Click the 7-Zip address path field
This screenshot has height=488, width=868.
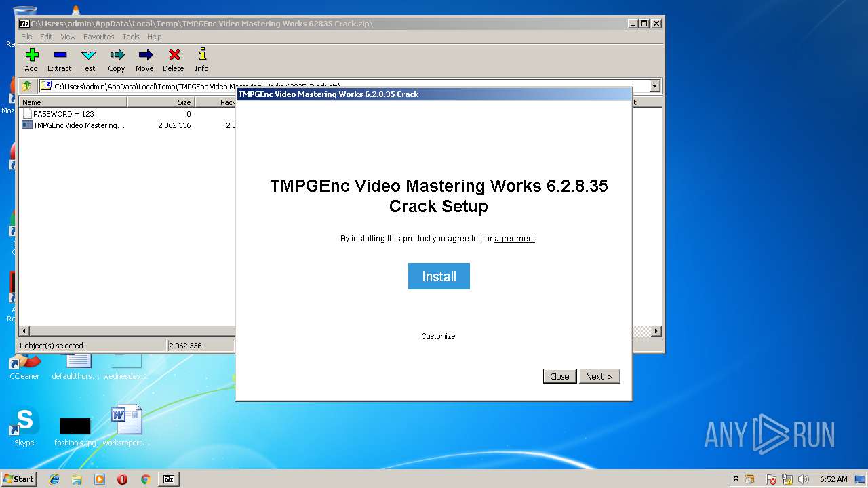pyautogui.click(x=346, y=86)
